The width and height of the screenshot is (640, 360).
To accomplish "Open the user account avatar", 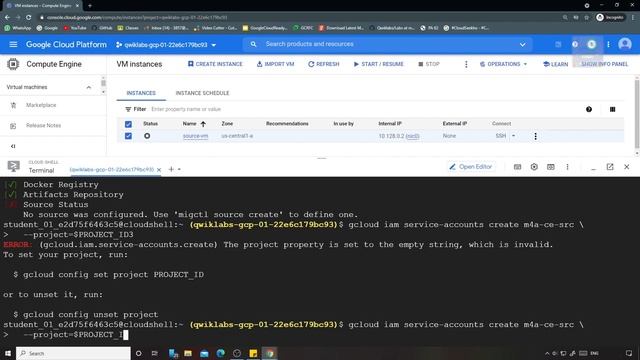I will 624,44.
